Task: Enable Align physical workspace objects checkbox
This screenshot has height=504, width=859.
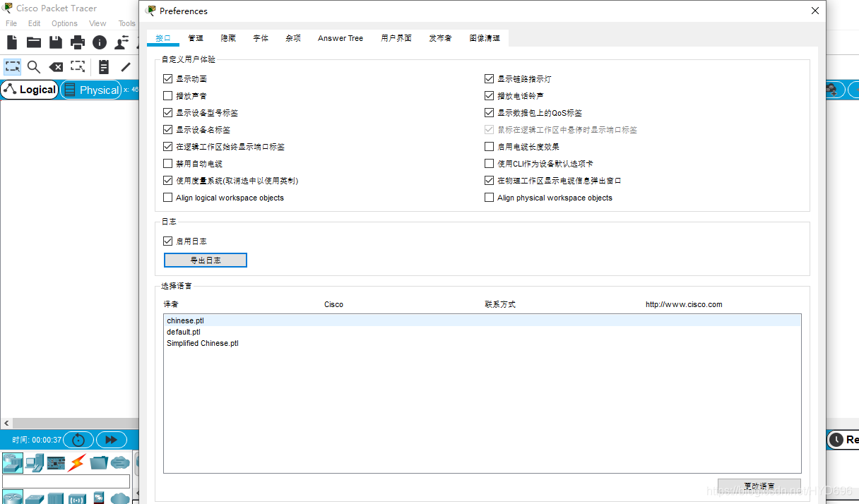Action: tap(489, 198)
